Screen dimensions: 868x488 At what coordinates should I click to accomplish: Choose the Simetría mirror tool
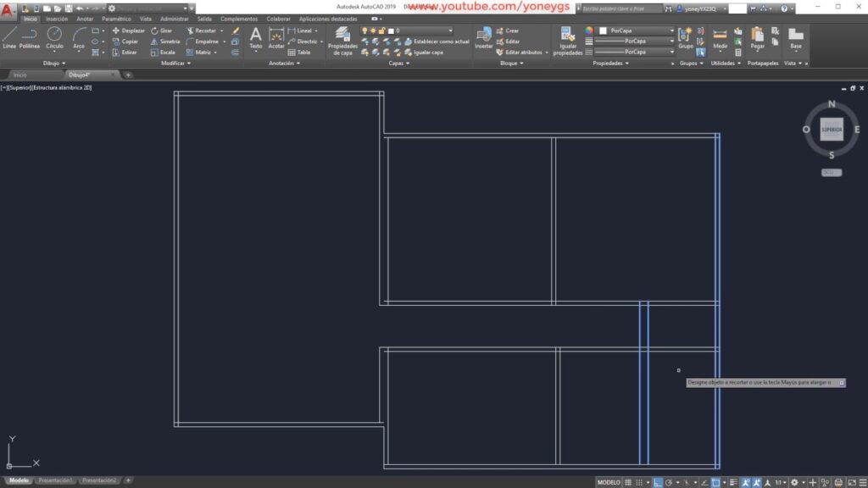point(165,41)
